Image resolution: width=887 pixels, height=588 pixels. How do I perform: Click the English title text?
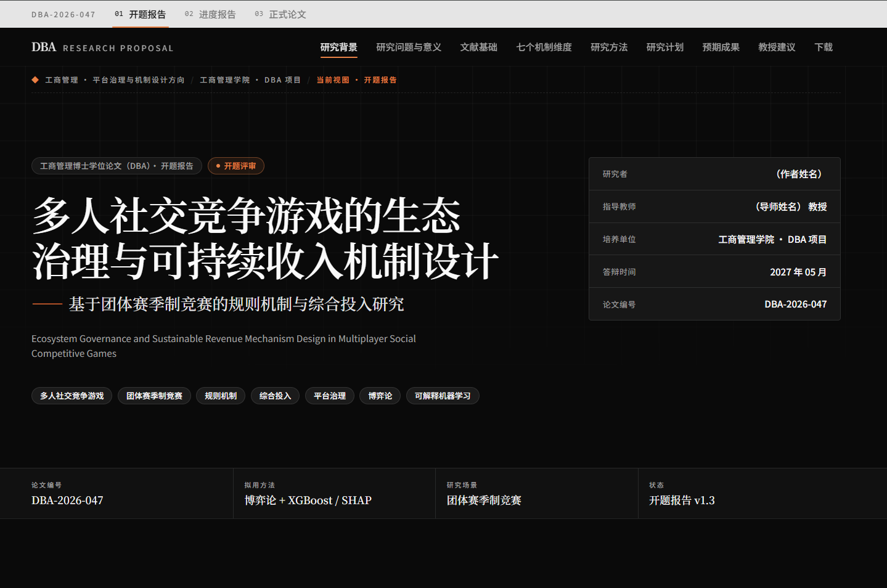click(224, 346)
